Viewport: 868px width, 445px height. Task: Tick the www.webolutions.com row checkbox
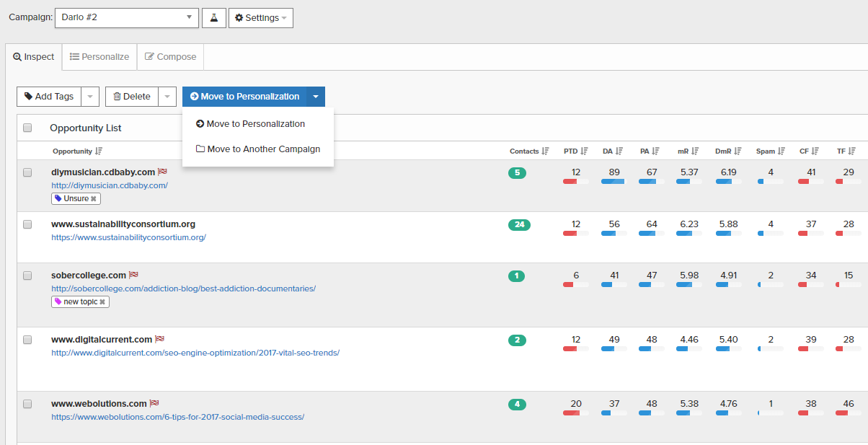(x=27, y=404)
